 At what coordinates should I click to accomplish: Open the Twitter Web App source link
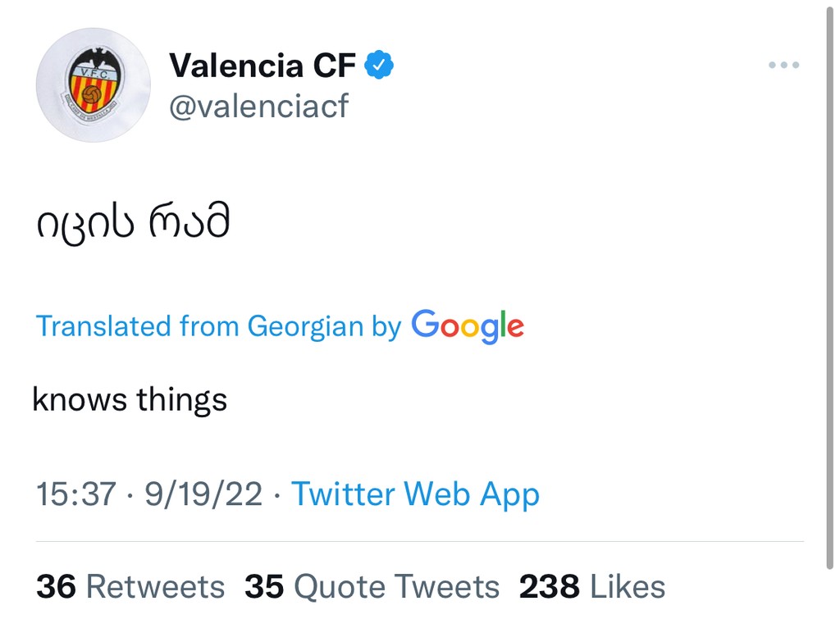tap(415, 494)
